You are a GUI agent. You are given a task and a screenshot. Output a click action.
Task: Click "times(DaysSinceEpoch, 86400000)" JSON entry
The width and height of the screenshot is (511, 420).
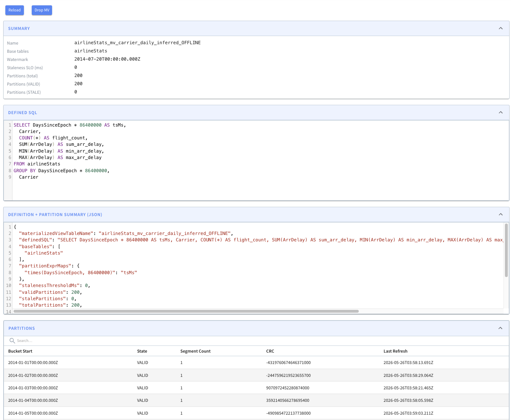tap(81, 273)
